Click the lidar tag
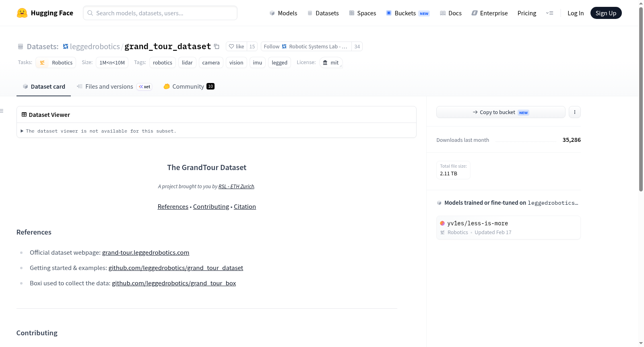This screenshot has height=347, width=644. (187, 62)
